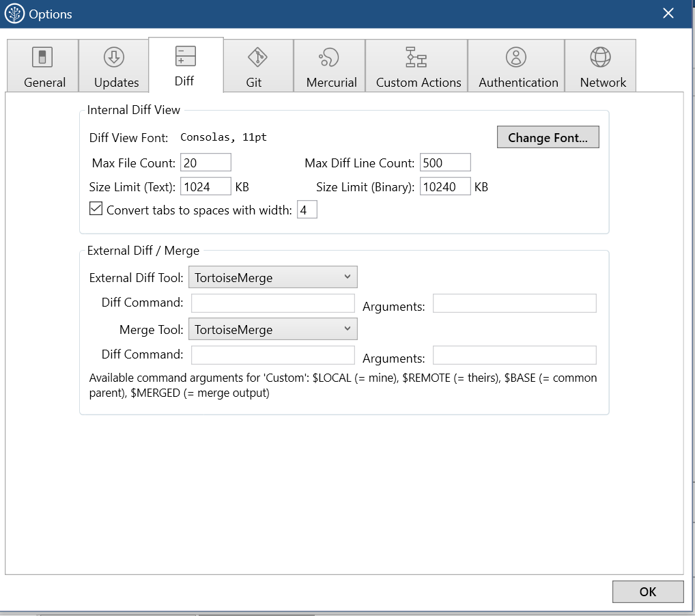
Task: Expand the Merge Tool dropdown
Action: pos(273,329)
